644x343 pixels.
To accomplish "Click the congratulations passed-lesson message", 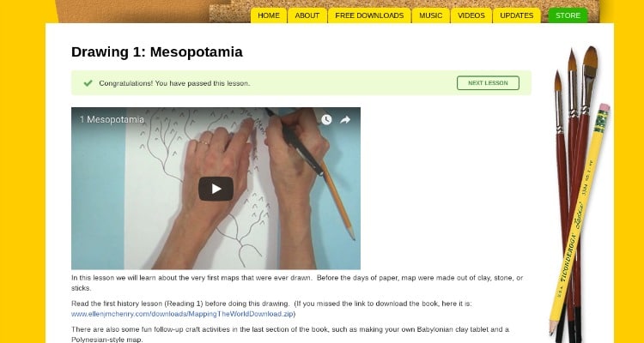I will (174, 83).
